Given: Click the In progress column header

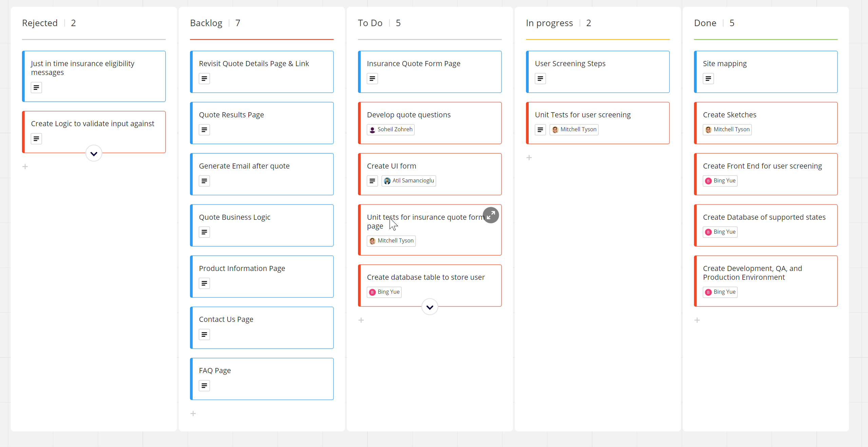Looking at the screenshot, I should coord(549,23).
